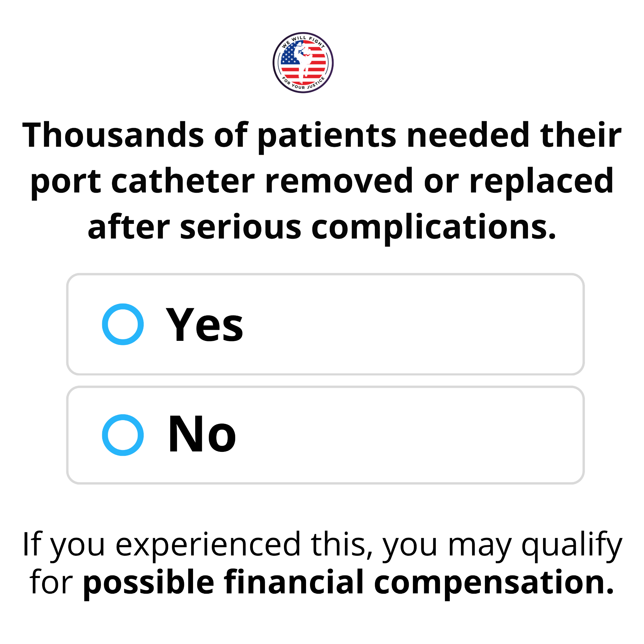This screenshot has height=644, width=644.
Task: Click the bold No label text
Action: tap(202, 434)
